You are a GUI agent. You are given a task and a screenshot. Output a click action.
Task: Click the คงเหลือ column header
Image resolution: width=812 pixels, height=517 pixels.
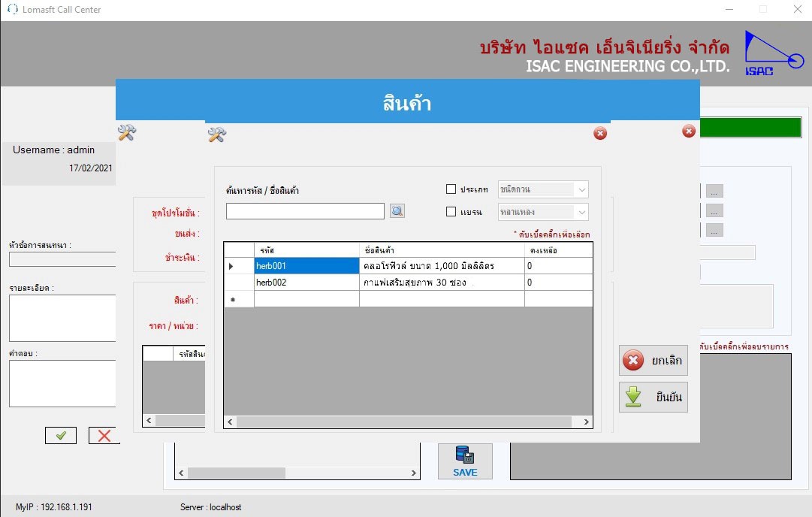pyautogui.click(x=557, y=249)
